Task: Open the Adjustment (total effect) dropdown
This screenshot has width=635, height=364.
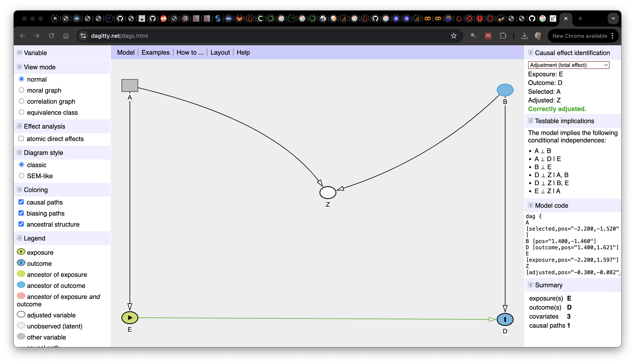Action: click(x=568, y=65)
